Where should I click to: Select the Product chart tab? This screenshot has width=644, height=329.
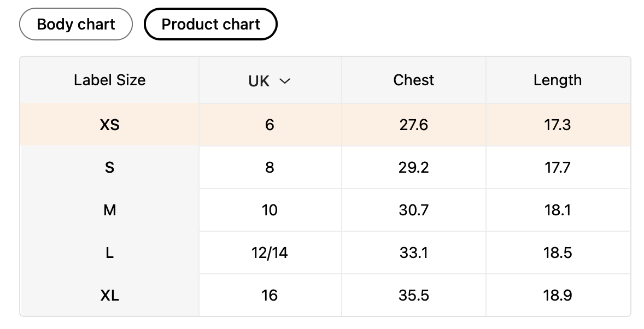[210, 25]
